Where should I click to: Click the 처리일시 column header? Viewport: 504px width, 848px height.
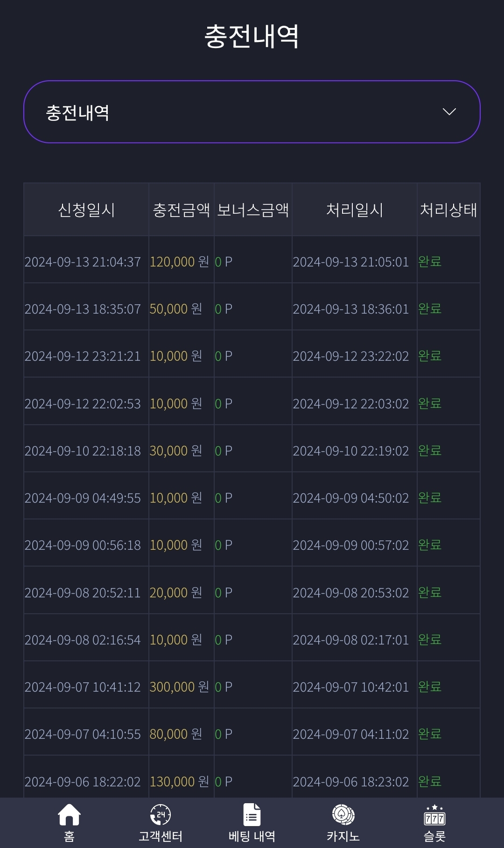click(x=355, y=210)
